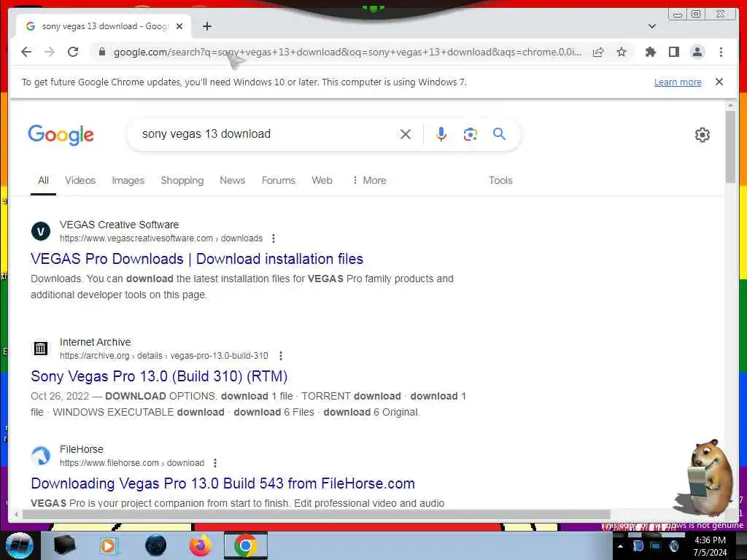Reload the Google search page
This screenshot has width=747, height=560.
coord(73,52)
